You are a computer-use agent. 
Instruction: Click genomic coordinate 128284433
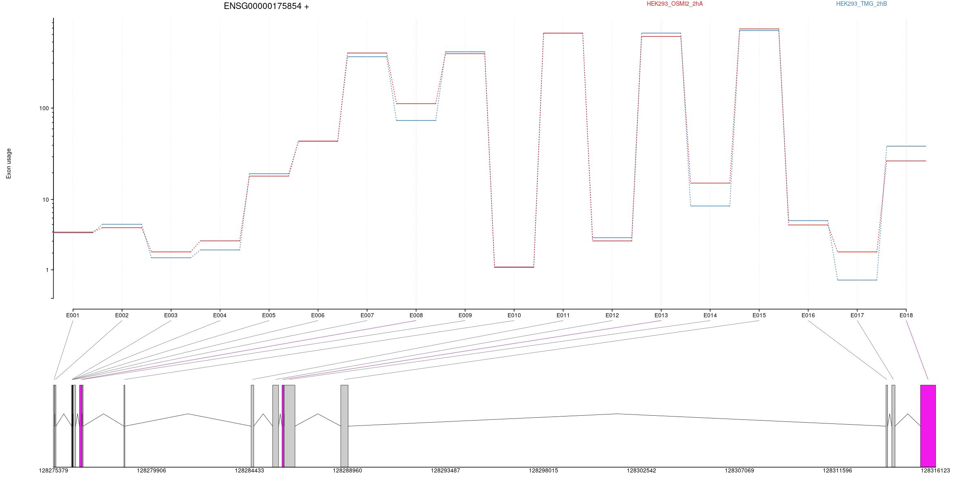click(x=249, y=470)
